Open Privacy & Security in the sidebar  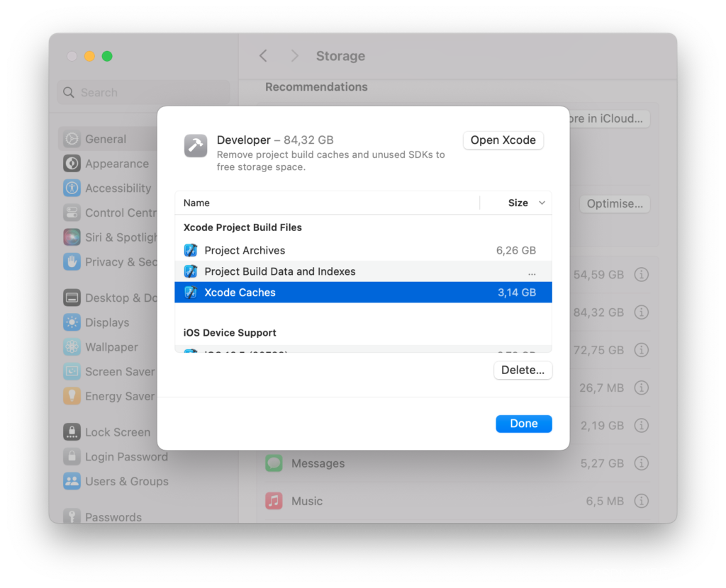(108, 262)
